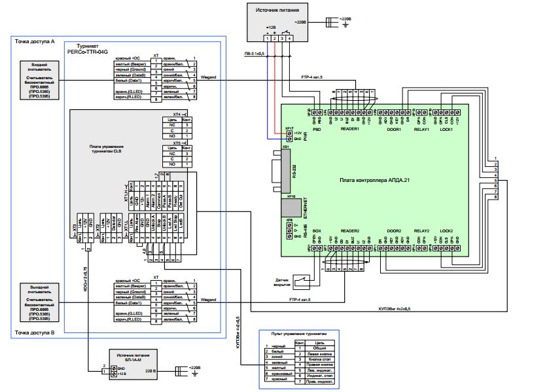Click the relay contact symbol above terminal 4
This screenshot has height=392, width=549.
pos(286,31)
